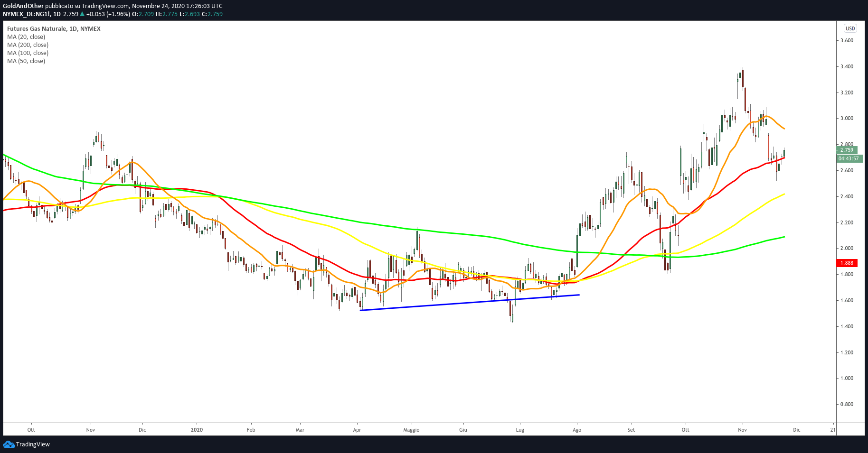Click the closing value C:2.759 in header
868x453 pixels.
pos(212,14)
